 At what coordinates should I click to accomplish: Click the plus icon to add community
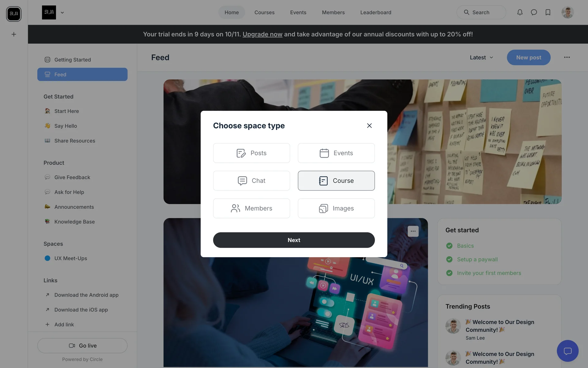(x=14, y=34)
